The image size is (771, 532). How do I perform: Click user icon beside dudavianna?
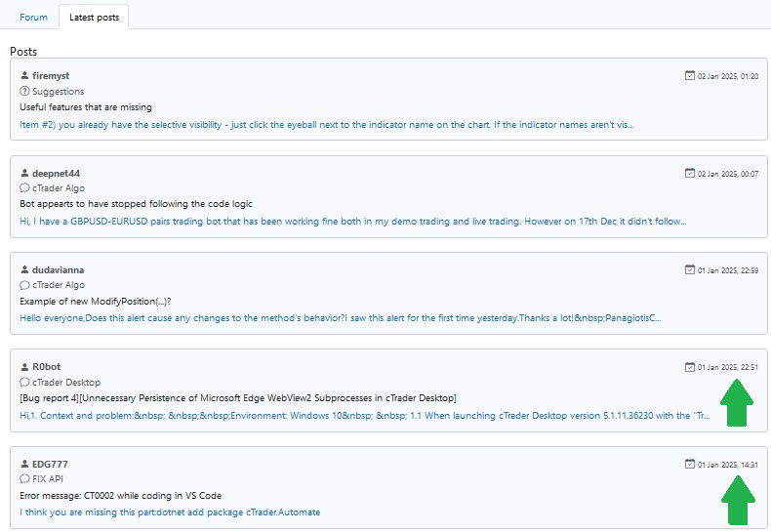click(x=24, y=269)
